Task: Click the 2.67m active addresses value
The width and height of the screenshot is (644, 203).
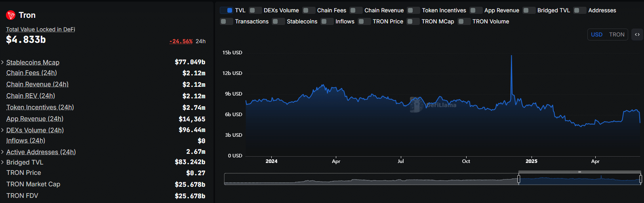Action: coord(196,151)
